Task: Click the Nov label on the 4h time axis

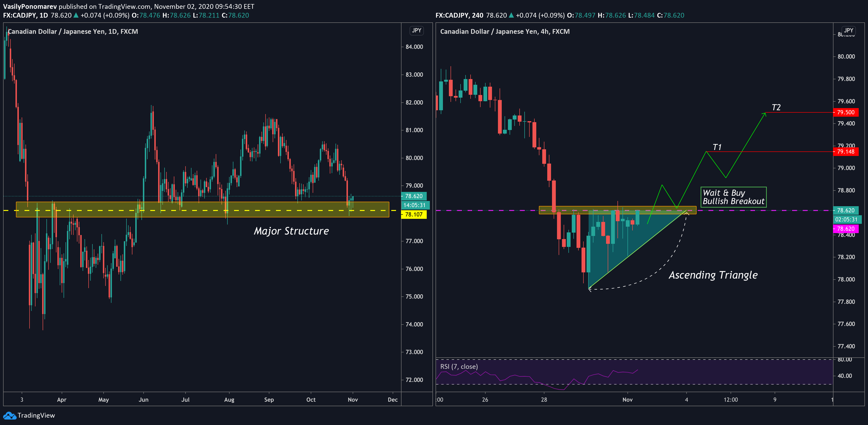Action: (627, 400)
